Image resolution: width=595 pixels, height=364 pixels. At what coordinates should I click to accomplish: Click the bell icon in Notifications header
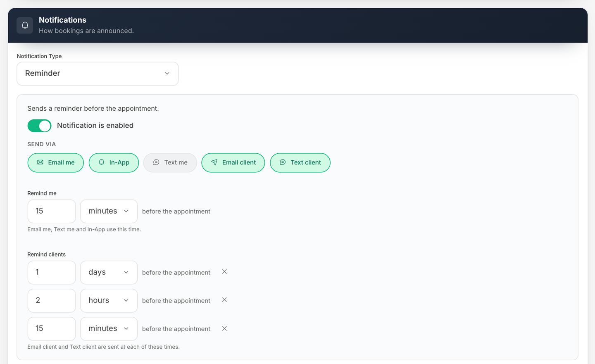pos(25,25)
